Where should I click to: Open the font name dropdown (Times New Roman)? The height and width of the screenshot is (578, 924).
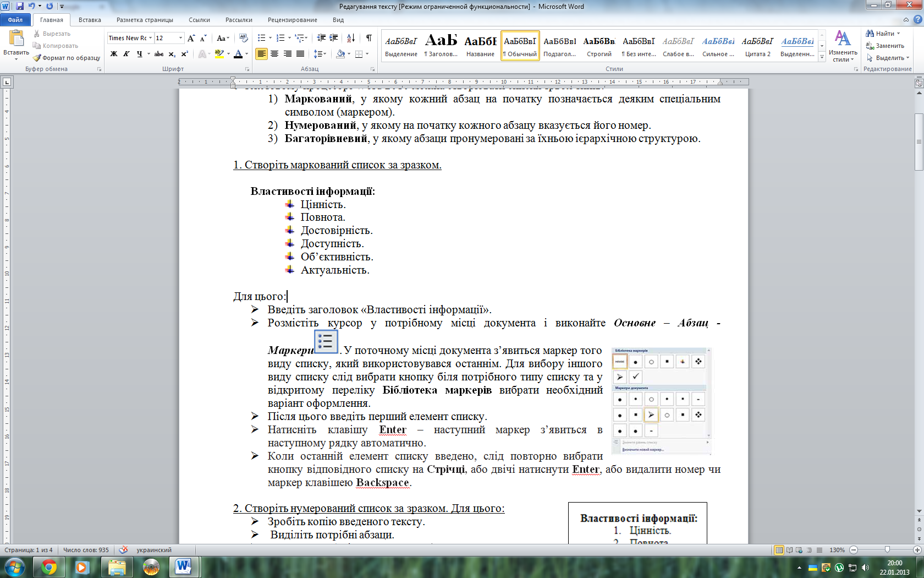pos(151,38)
